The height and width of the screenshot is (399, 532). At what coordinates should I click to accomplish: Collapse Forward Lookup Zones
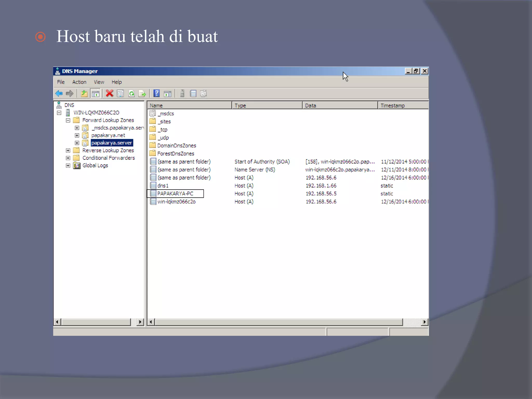[68, 120]
